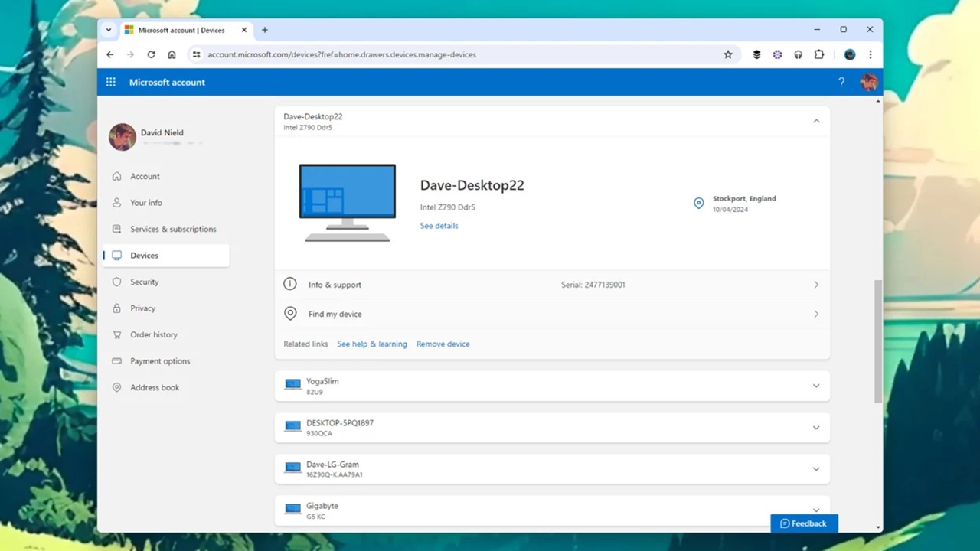Screen dimensions: 980x551
Task: Go to the browser home page
Action: 171,54
